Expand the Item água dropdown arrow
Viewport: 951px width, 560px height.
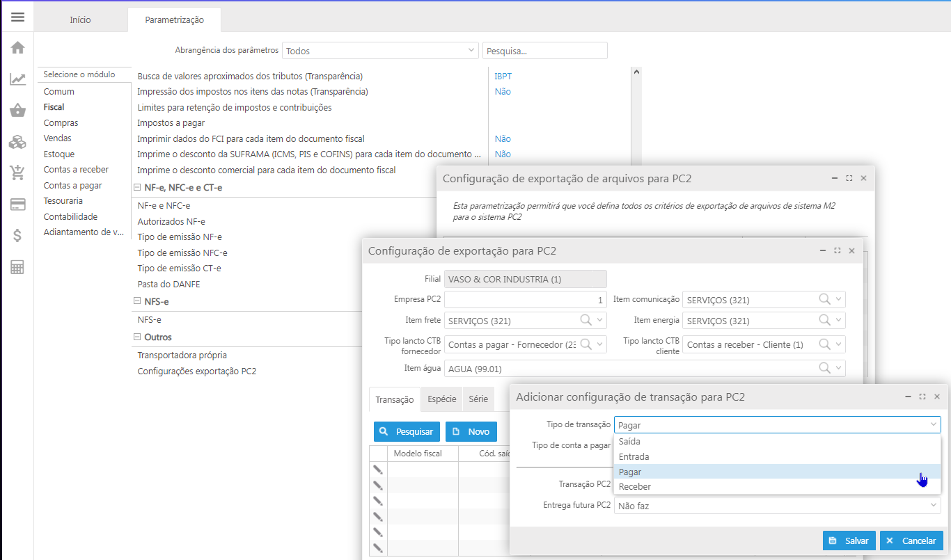pyautogui.click(x=839, y=368)
